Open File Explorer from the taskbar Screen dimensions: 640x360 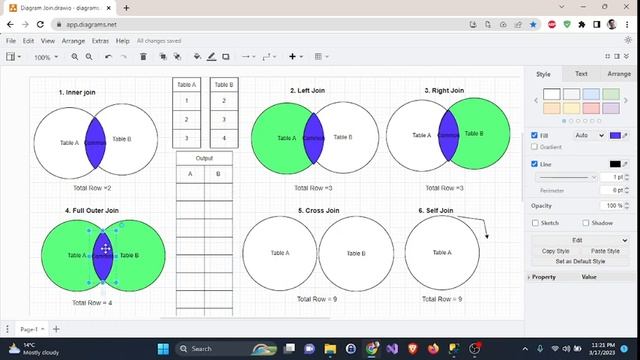(x=330, y=349)
